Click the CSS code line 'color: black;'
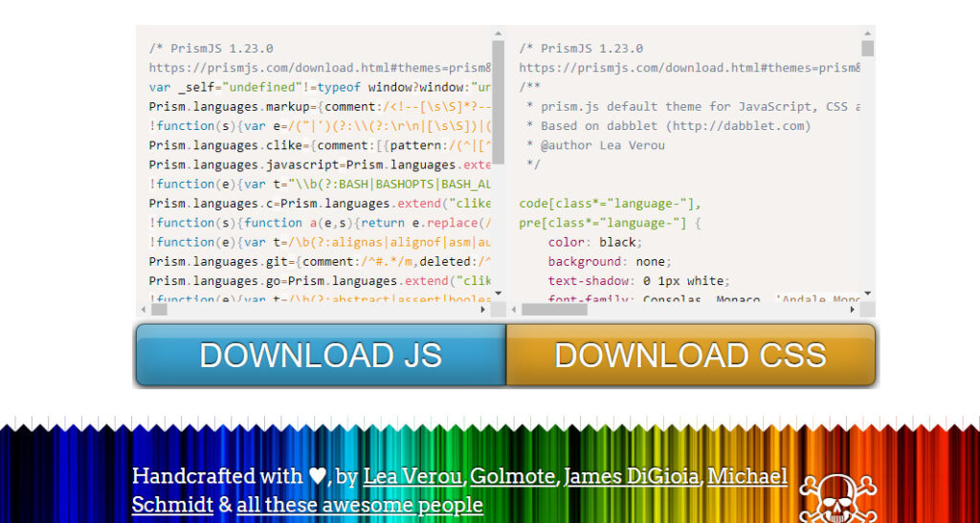This screenshot has height=523, width=980. (x=593, y=242)
